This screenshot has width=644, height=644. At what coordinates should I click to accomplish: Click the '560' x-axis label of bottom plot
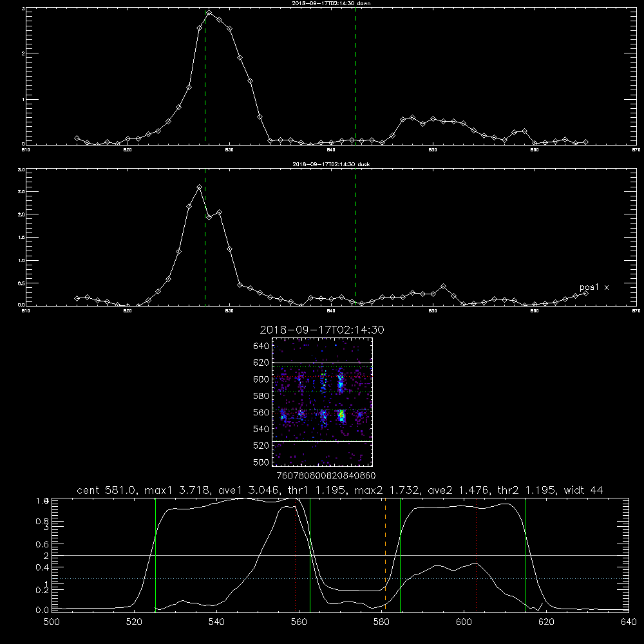point(299,622)
